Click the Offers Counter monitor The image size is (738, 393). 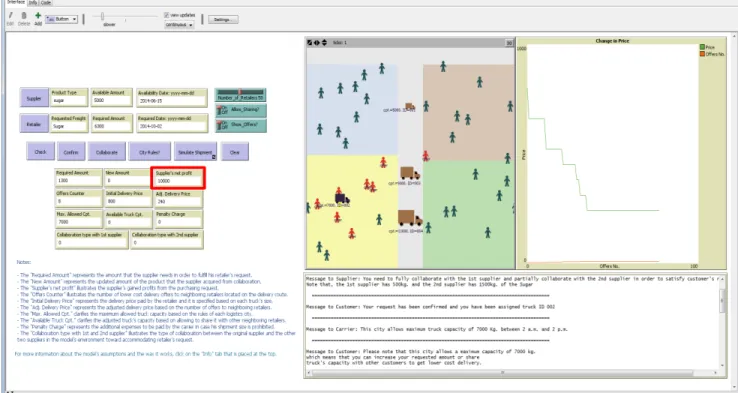[x=78, y=198]
